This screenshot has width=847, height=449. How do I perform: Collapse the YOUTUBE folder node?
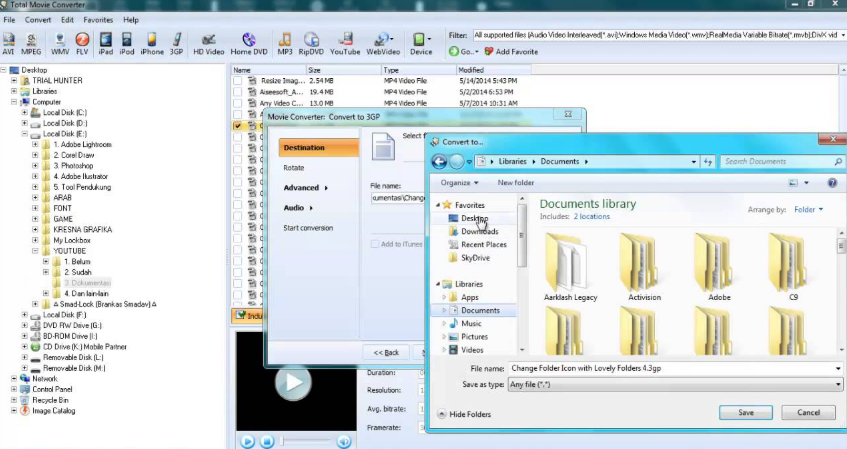pyautogui.click(x=35, y=251)
